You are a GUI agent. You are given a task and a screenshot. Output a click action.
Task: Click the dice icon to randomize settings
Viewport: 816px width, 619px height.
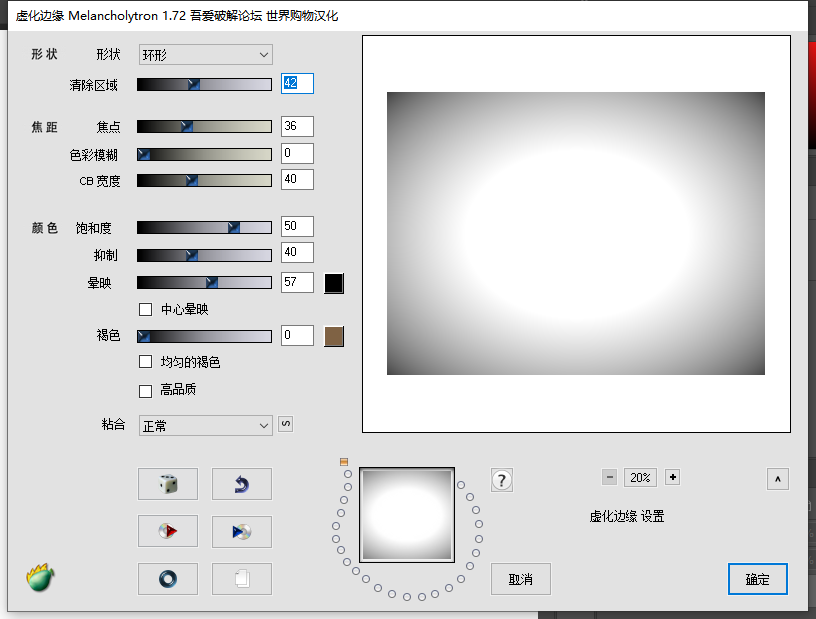click(167, 483)
